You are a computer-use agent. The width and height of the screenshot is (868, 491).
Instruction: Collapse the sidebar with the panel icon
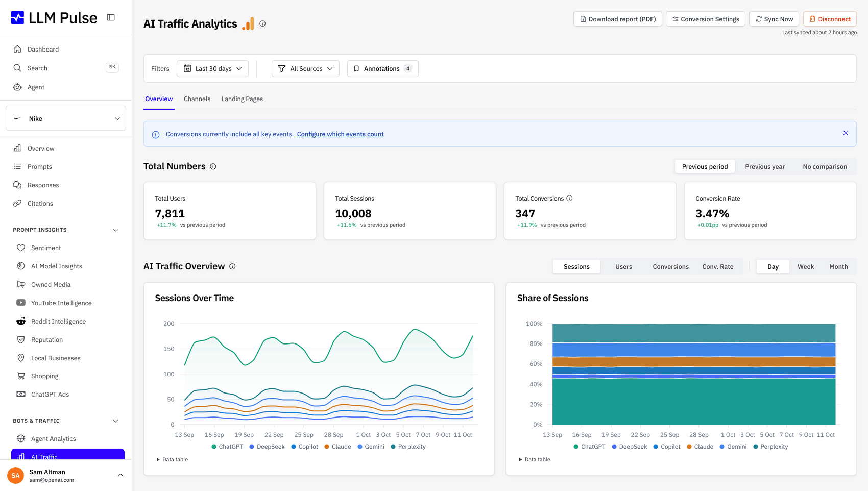pyautogui.click(x=111, y=17)
